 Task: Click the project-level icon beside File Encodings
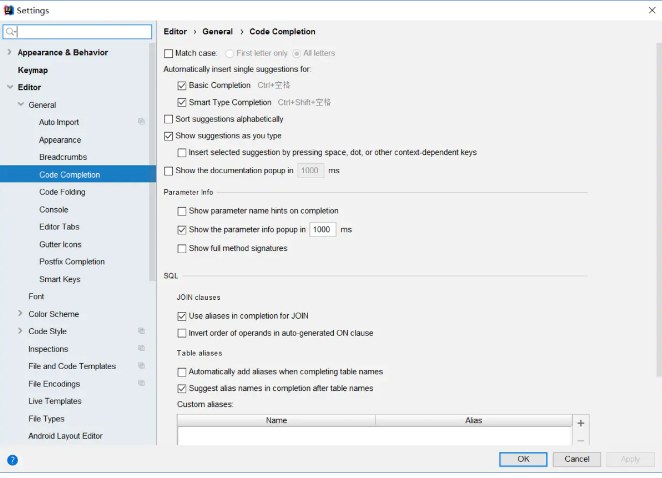coord(141,383)
